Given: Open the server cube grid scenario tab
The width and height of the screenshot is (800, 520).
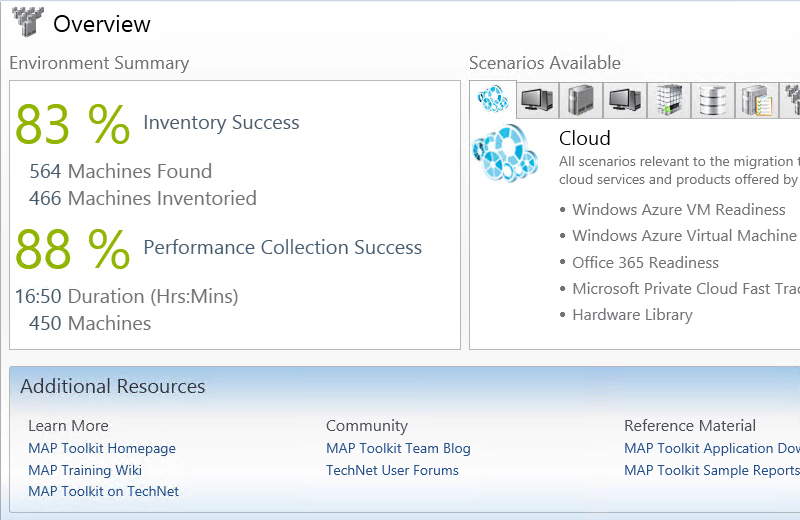Looking at the screenshot, I should click(669, 100).
